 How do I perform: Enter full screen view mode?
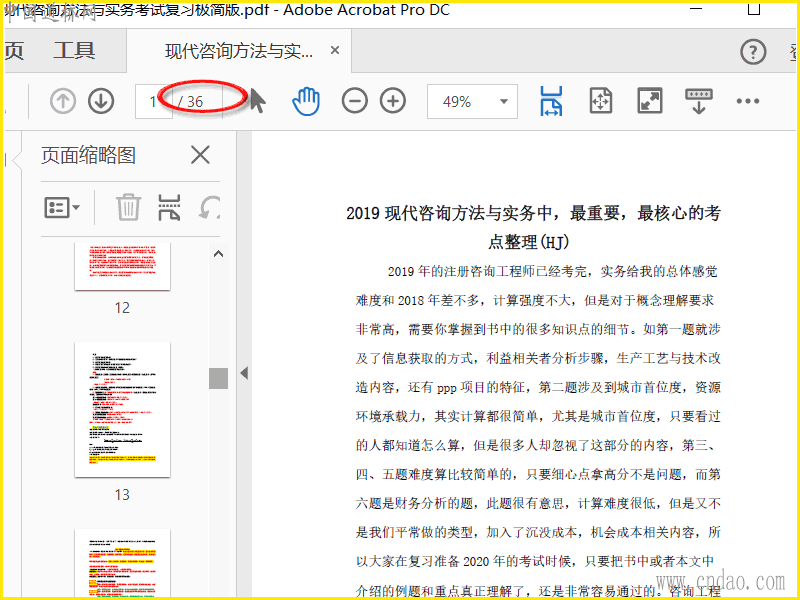tap(650, 101)
